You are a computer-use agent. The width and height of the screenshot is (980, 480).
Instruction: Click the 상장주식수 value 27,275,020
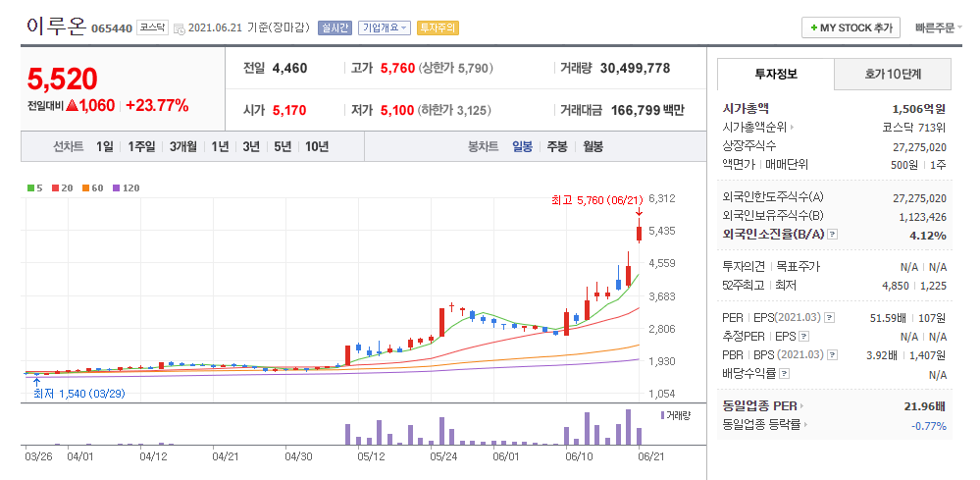tap(920, 147)
